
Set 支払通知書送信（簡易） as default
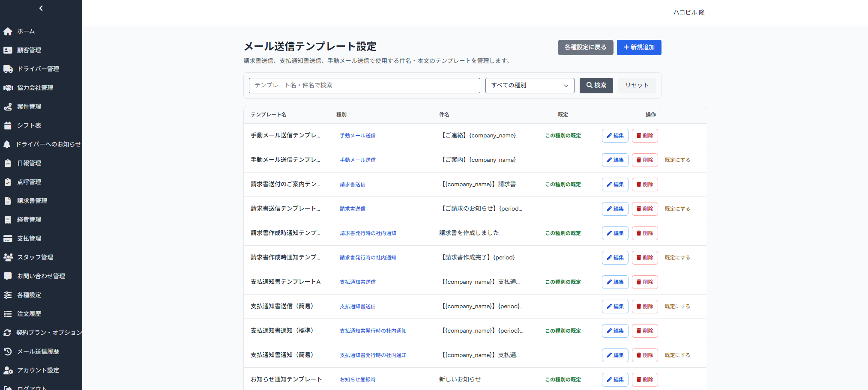tap(677, 307)
